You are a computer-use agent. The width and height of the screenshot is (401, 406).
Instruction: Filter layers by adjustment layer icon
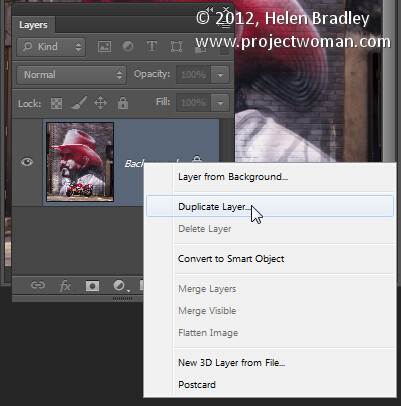click(128, 46)
